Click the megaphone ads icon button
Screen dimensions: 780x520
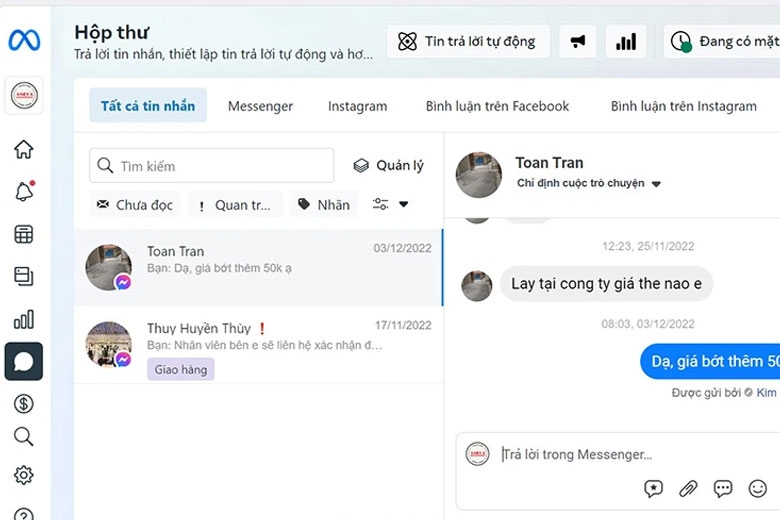578,41
